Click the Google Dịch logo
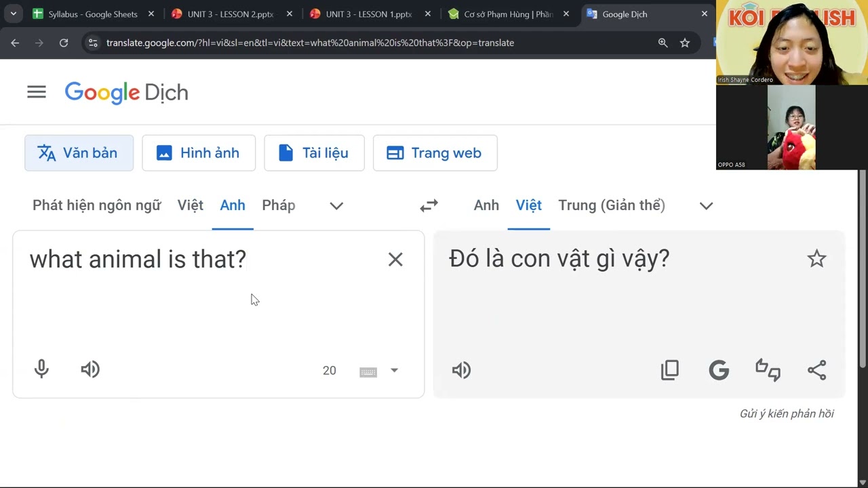This screenshot has height=488, width=868. pyautogui.click(x=126, y=93)
